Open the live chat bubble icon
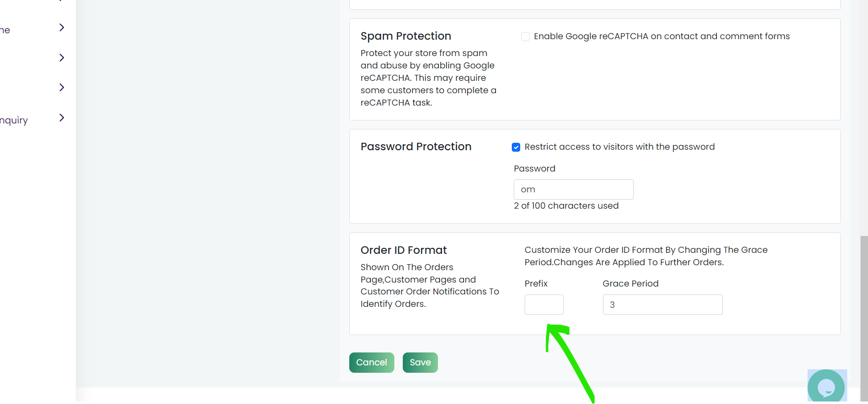 click(x=826, y=386)
